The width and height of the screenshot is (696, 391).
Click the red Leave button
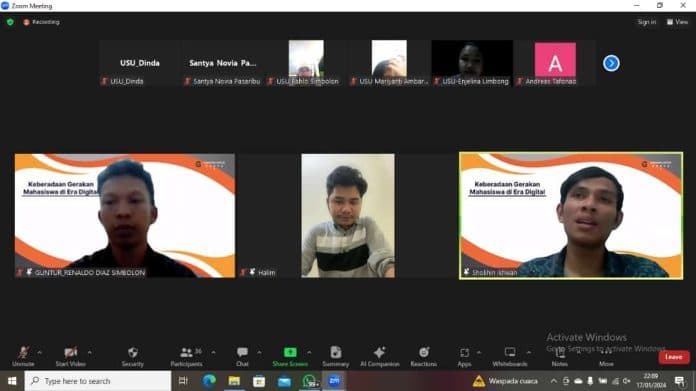click(x=674, y=357)
